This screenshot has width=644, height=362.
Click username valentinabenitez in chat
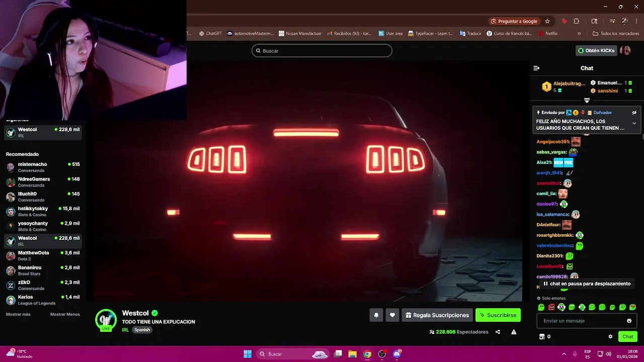click(x=554, y=246)
